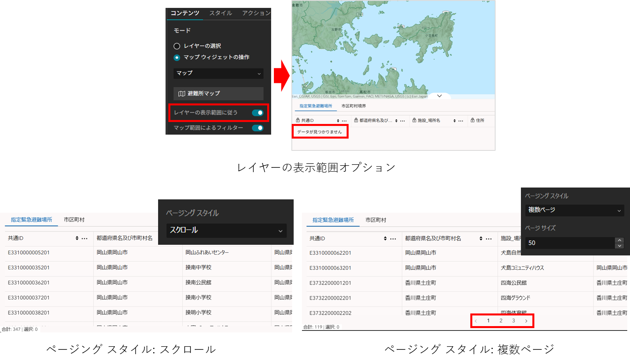Click the ページ サイズ input field showing 50

click(569, 243)
